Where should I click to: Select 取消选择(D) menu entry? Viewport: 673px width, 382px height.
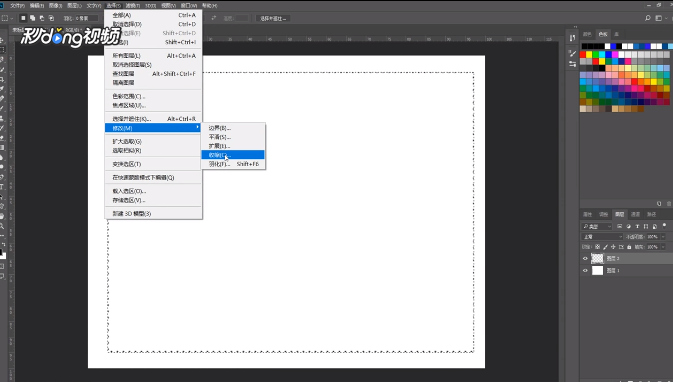coord(153,24)
